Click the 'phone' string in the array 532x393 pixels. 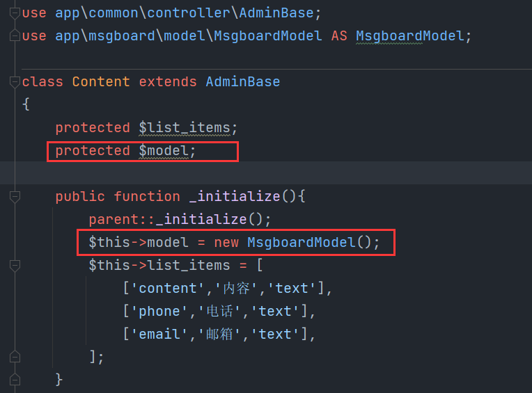click(x=159, y=312)
